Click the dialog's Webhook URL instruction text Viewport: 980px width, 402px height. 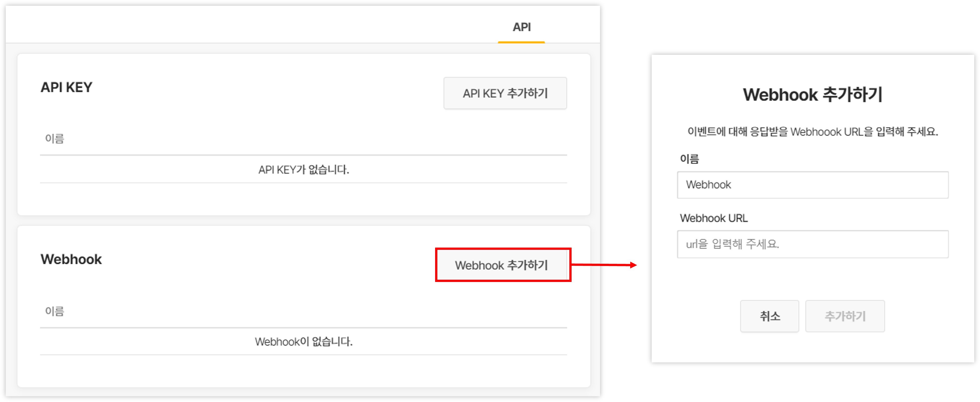point(812,132)
